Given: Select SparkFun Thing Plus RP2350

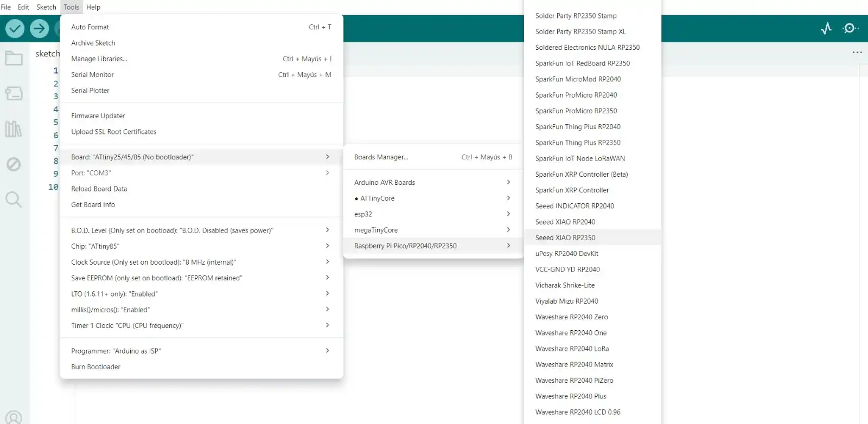Looking at the screenshot, I should [592, 143].
